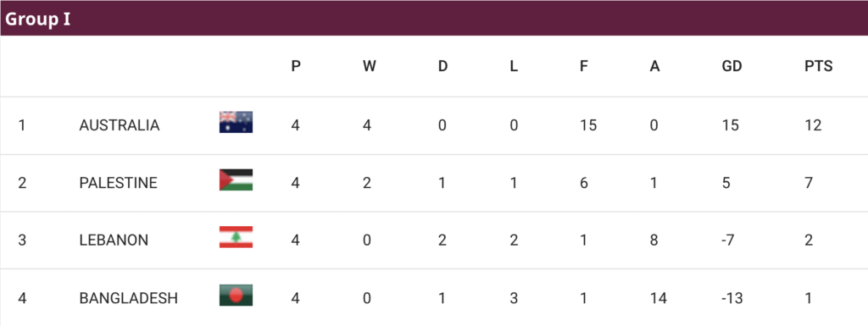This screenshot has width=868, height=326.
Task: Click the A column header
Action: [655, 66]
